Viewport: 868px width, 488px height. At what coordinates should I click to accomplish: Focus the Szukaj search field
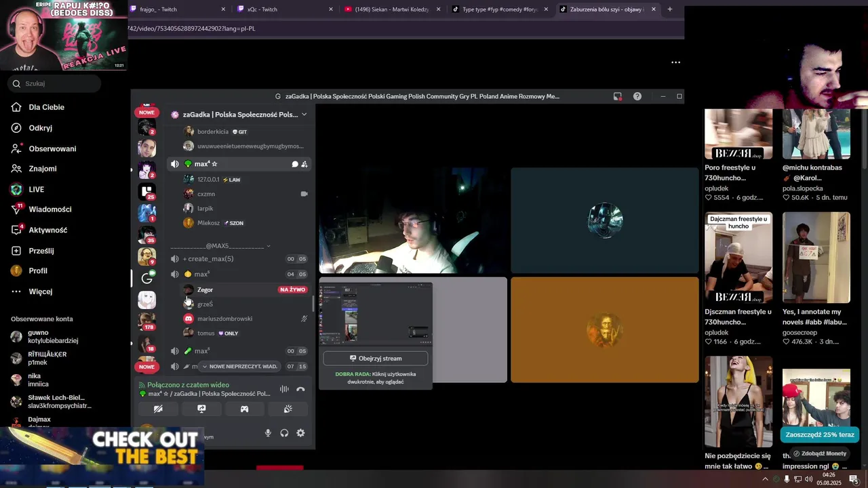coord(55,83)
